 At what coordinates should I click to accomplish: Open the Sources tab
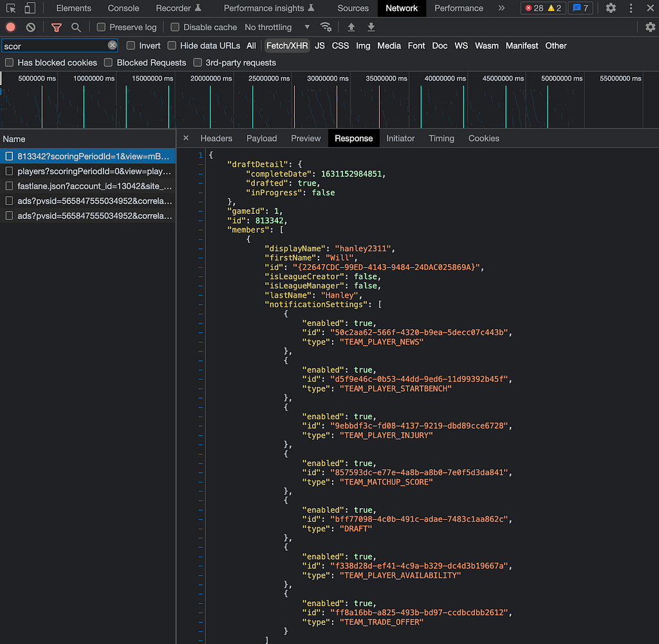coord(353,8)
